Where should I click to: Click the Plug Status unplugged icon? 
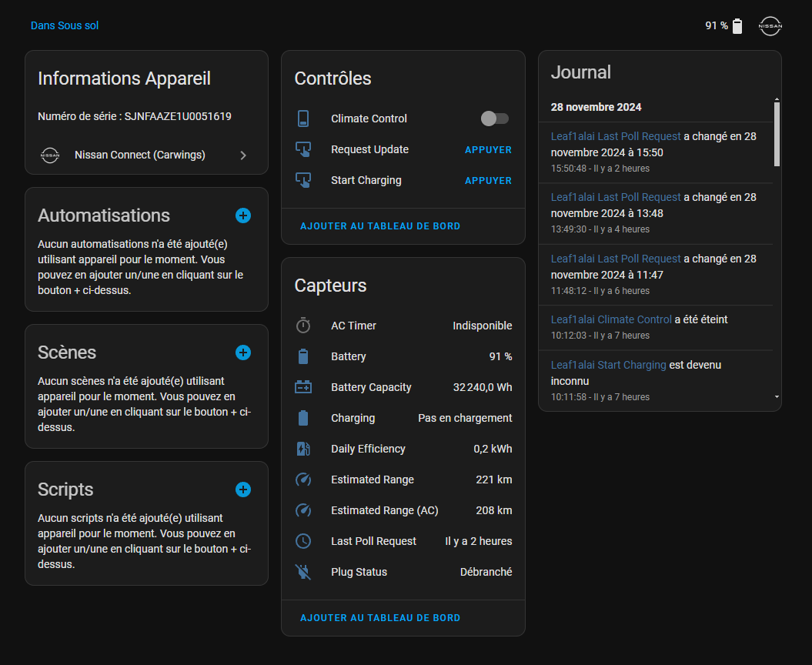[x=303, y=572]
